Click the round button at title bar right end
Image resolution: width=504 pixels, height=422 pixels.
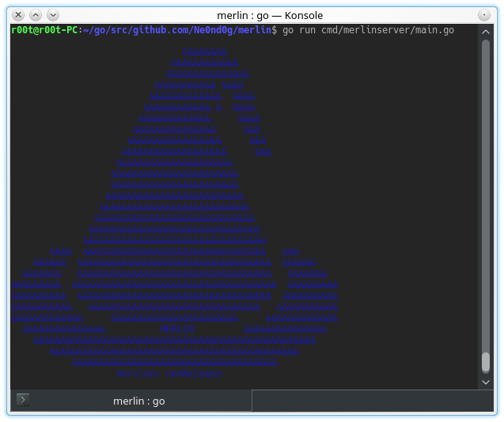tap(484, 15)
